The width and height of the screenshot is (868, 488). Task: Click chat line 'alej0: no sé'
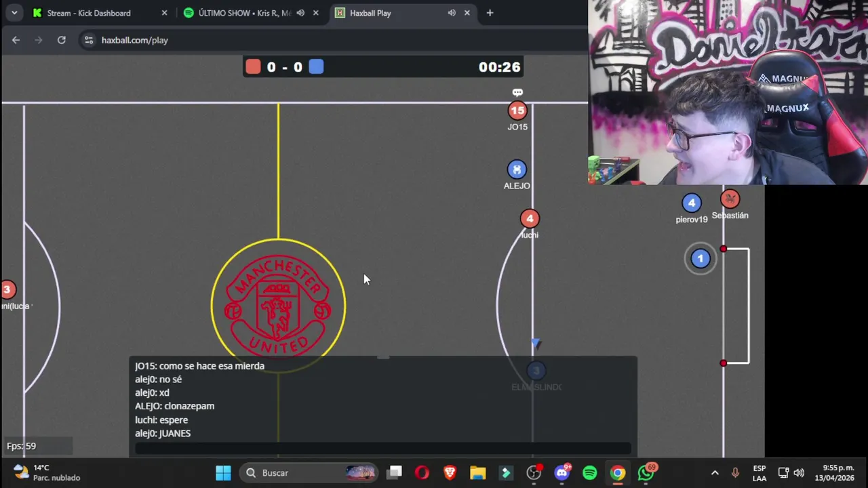pyautogui.click(x=158, y=379)
